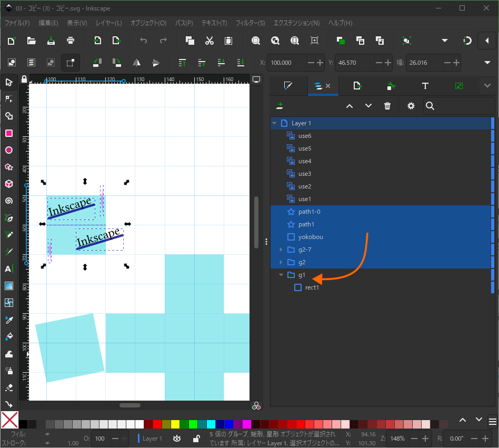The height and width of the screenshot is (448, 499).
Task: Select the Selector arrow tool
Action: (9, 83)
